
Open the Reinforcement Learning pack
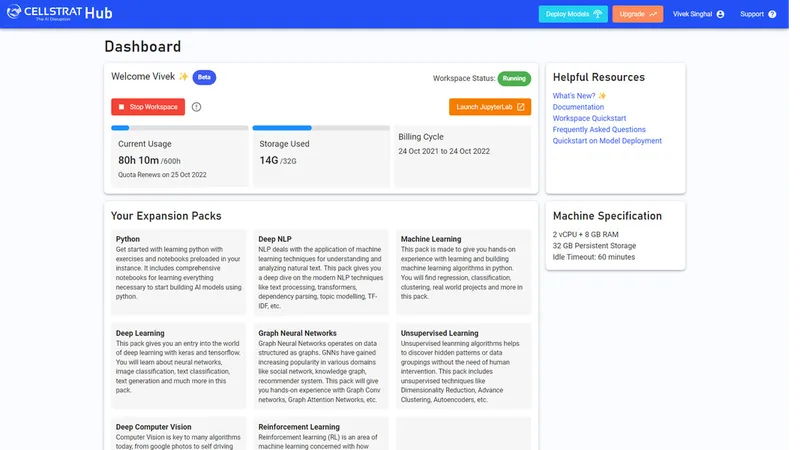(321, 434)
